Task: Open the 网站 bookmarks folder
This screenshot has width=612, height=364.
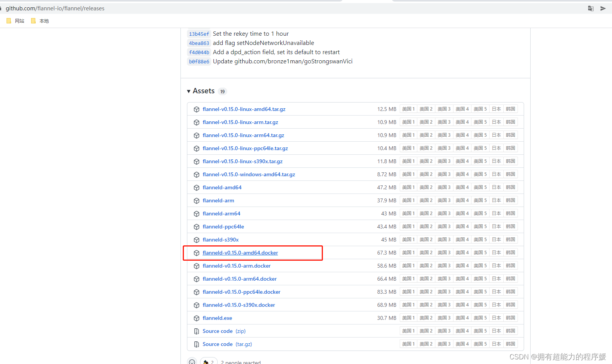Action: (15, 21)
